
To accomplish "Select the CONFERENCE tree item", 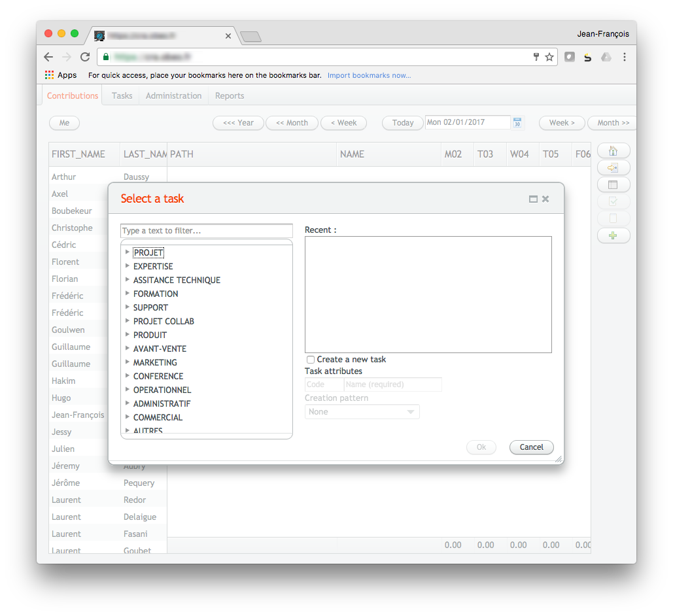I will pyautogui.click(x=158, y=377).
